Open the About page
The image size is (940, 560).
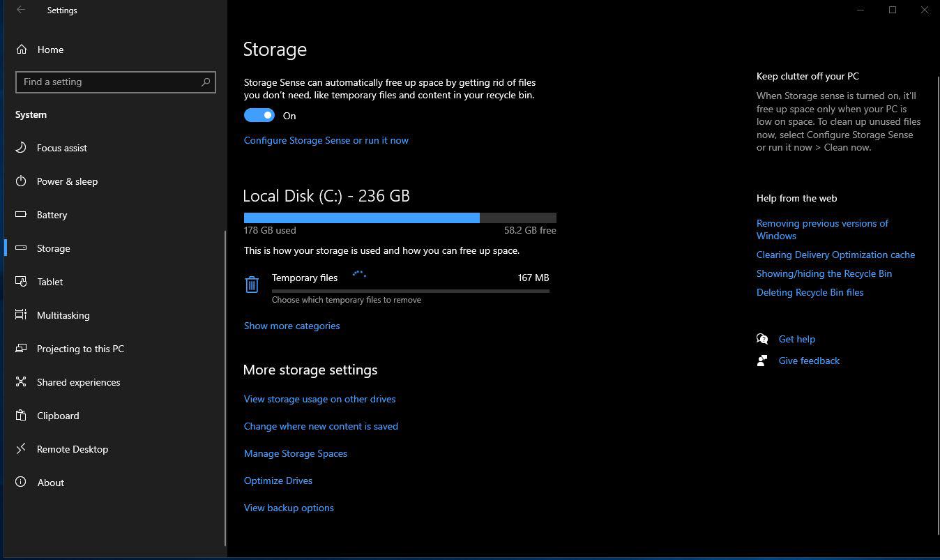click(x=50, y=483)
